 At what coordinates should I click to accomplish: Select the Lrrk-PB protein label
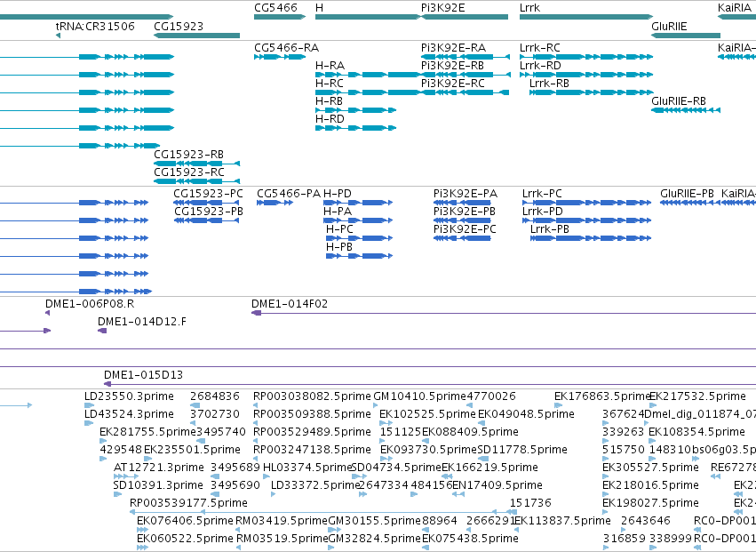[550, 229]
